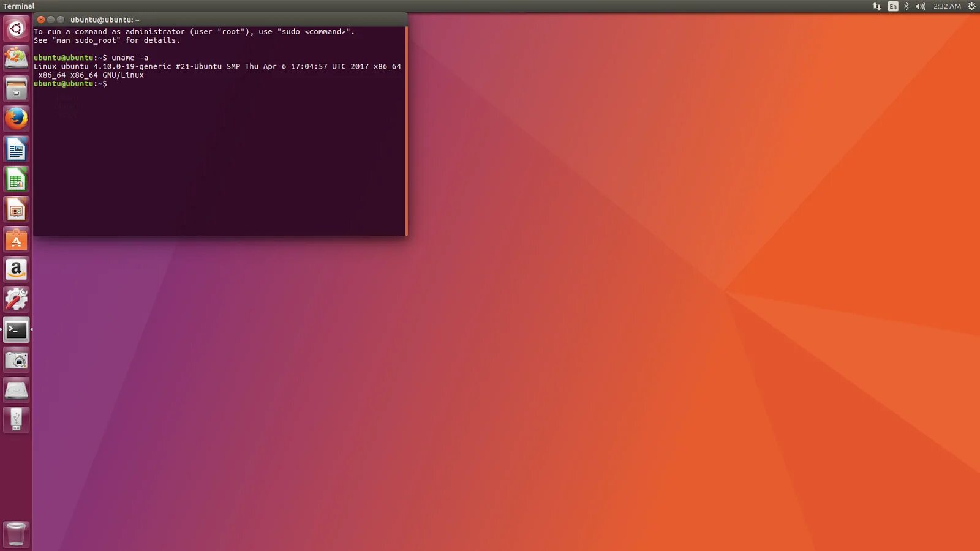Image resolution: width=980 pixels, height=551 pixels.
Task: Open the Trash bin
Action: coord(17,534)
